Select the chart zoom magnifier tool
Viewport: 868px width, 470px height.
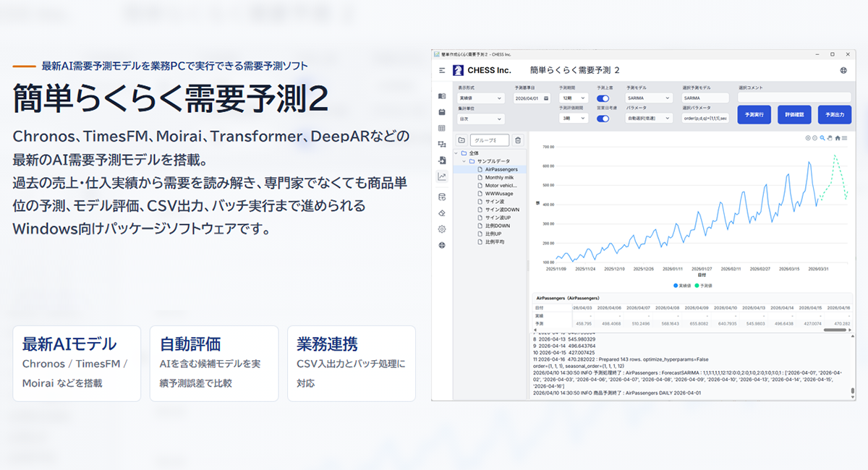[x=822, y=138]
